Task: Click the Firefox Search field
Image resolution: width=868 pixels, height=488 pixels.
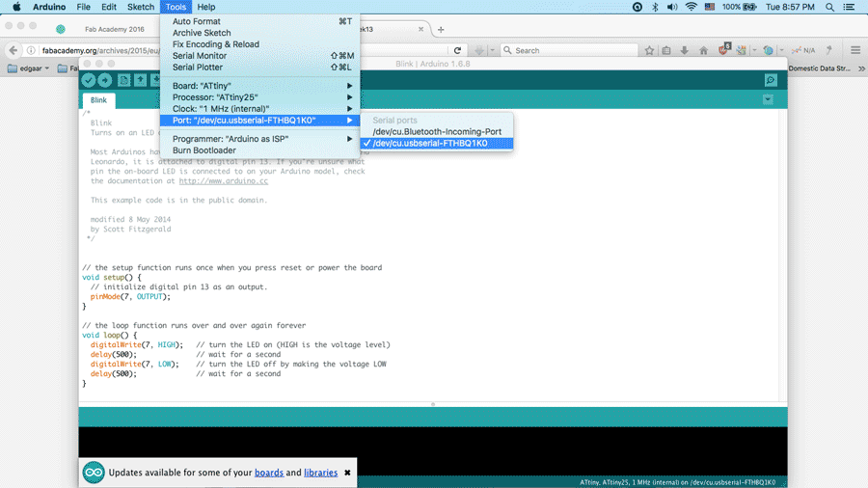Action: click(570, 50)
